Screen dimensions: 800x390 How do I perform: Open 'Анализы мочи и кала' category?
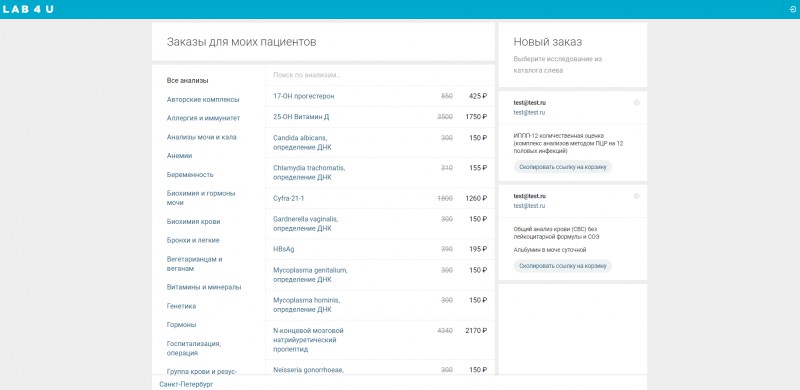pos(202,137)
